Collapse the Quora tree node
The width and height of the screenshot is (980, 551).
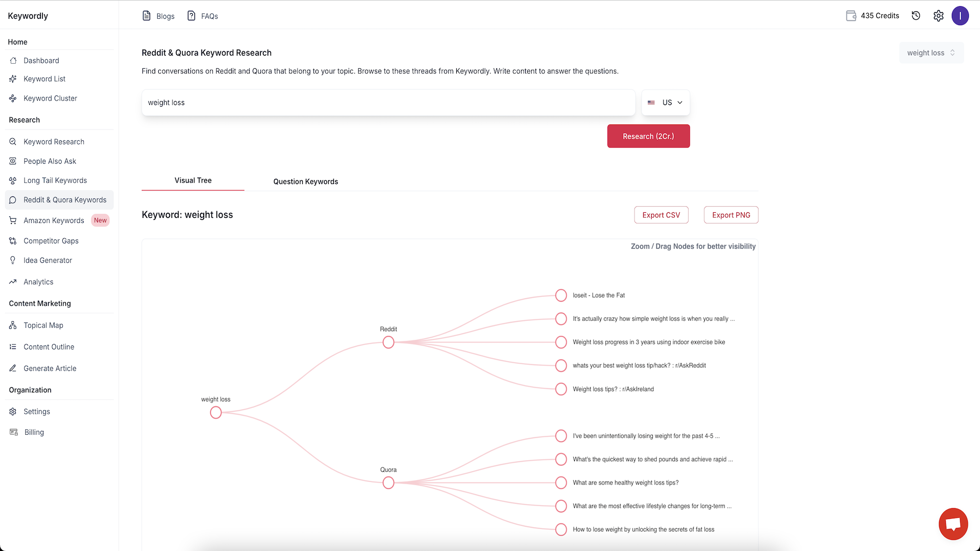pyautogui.click(x=388, y=483)
